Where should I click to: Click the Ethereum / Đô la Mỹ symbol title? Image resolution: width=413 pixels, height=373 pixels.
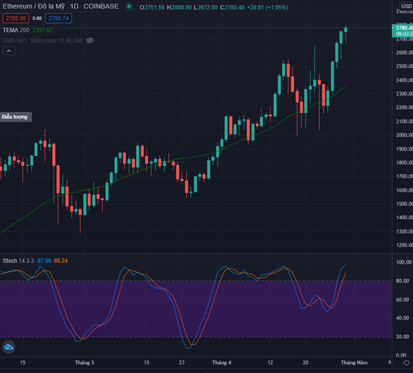[34, 6]
